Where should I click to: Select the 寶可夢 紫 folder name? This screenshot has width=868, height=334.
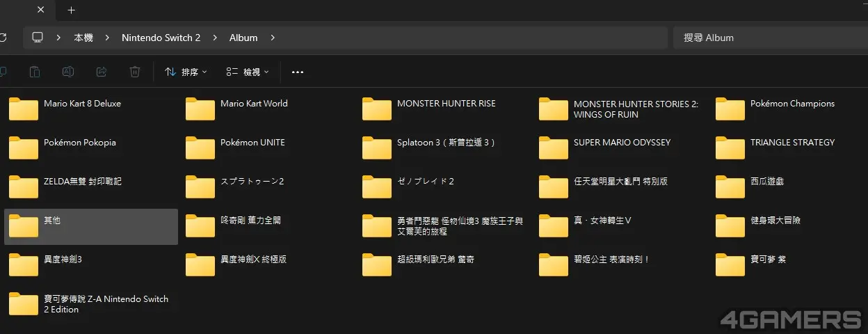pos(768,260)
